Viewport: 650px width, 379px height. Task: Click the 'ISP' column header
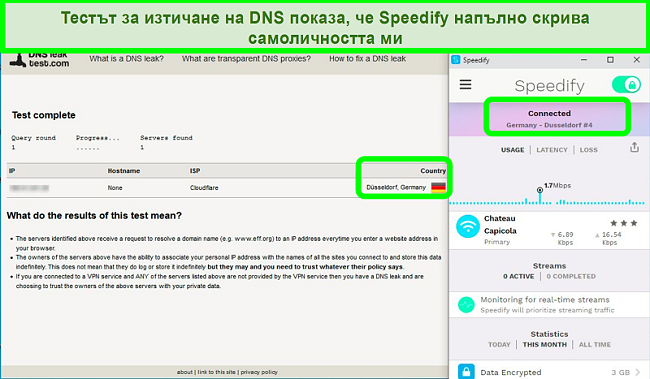click(x=195, y=171)
